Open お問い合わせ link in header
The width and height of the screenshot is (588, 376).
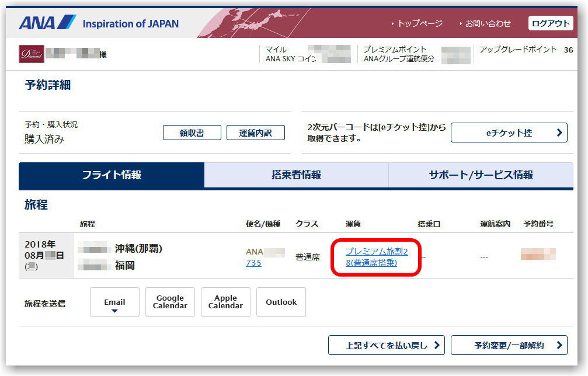pyautogui.click(x=488, y=23)
